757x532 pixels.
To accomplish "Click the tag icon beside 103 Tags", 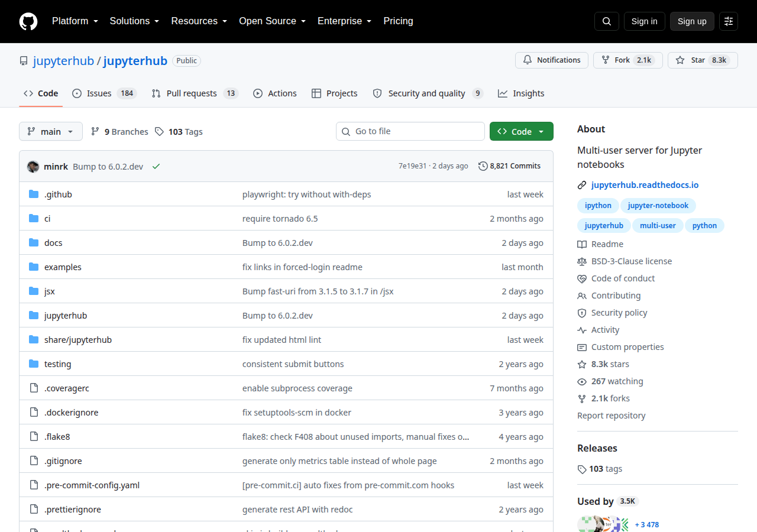I will tap(159, 132).
